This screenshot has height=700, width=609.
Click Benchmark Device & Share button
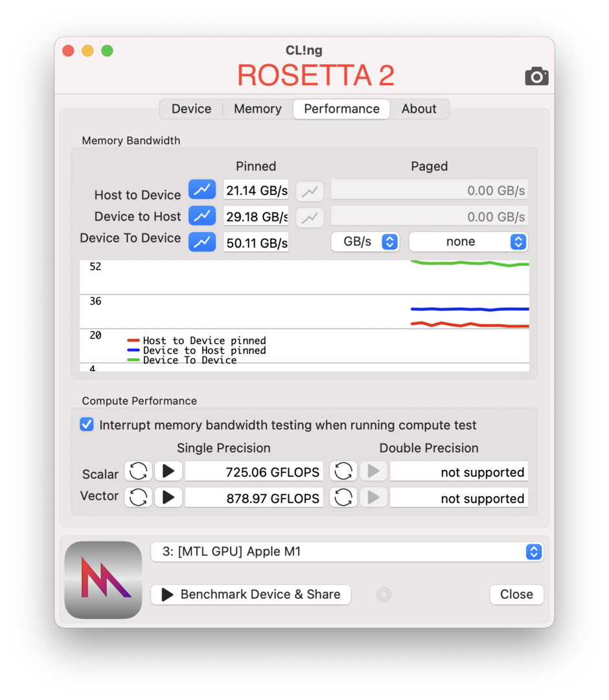tap(251, 594)
